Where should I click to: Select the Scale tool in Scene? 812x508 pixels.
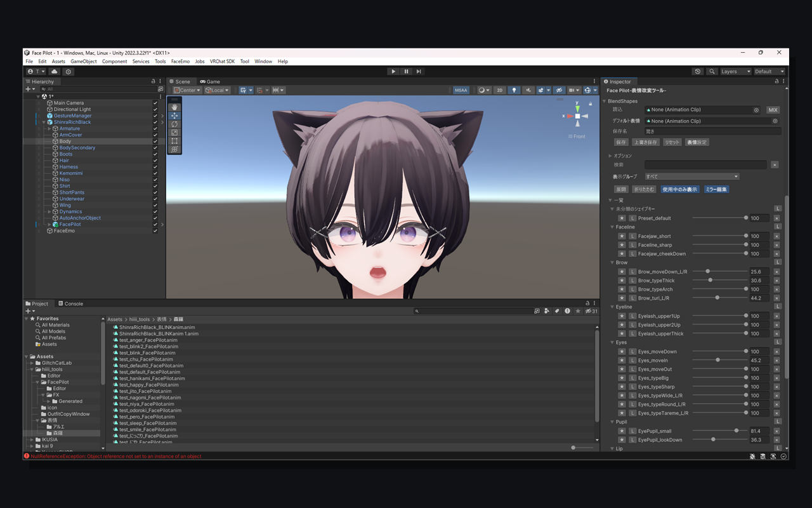[174, 133]
